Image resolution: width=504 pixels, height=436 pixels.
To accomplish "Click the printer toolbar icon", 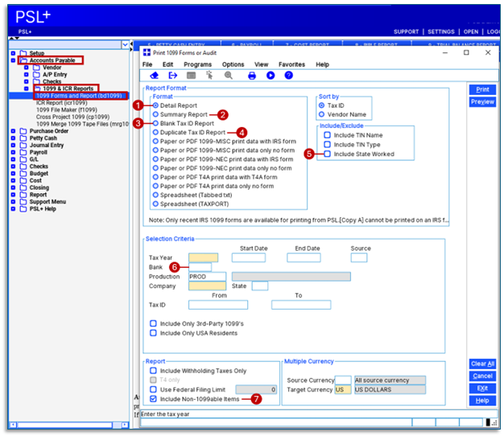I will coord(252,76).
